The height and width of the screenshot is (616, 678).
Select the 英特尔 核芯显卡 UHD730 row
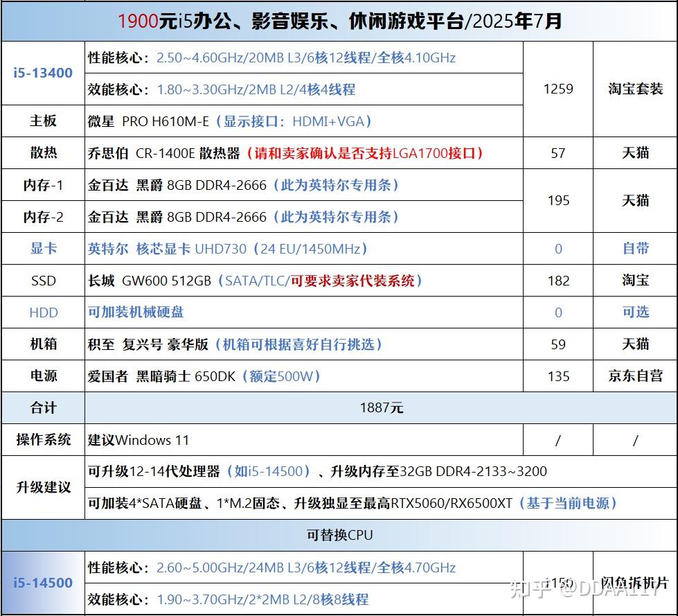303,249
